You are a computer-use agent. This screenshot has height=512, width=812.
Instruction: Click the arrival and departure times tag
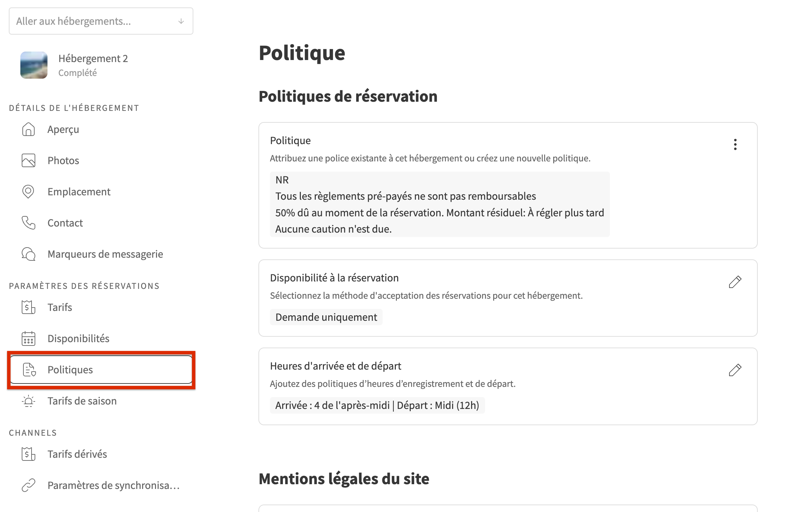(377, 405)
